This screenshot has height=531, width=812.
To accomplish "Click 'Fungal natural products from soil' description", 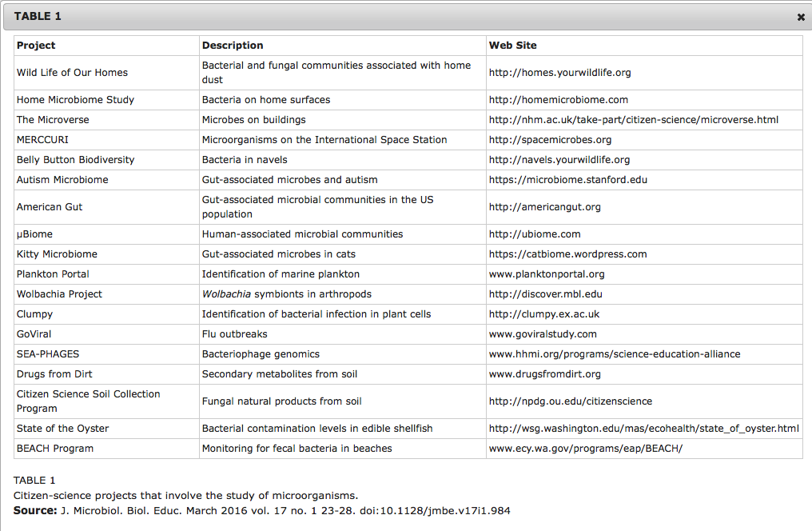I will (281, 401).
